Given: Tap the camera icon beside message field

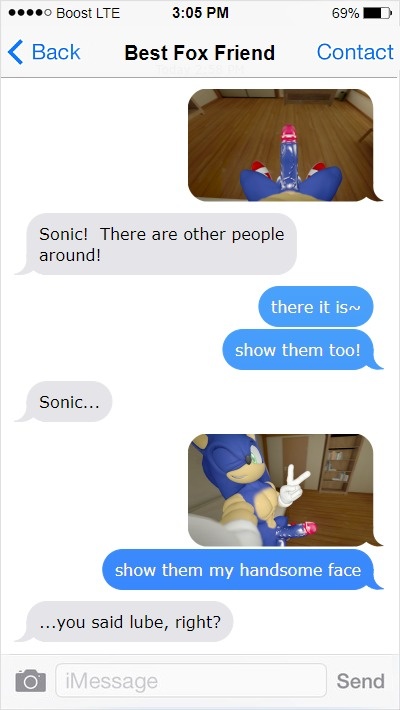Looking at the screenshot, I should (x=30, y=681).
